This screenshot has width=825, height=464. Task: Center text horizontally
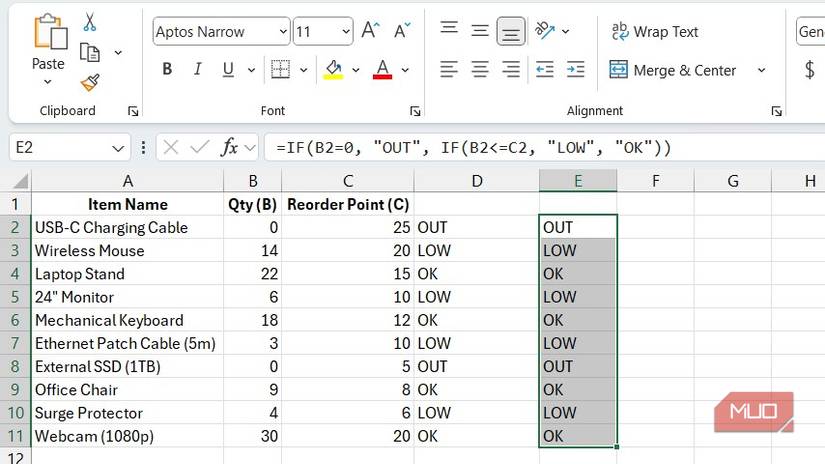480,69
